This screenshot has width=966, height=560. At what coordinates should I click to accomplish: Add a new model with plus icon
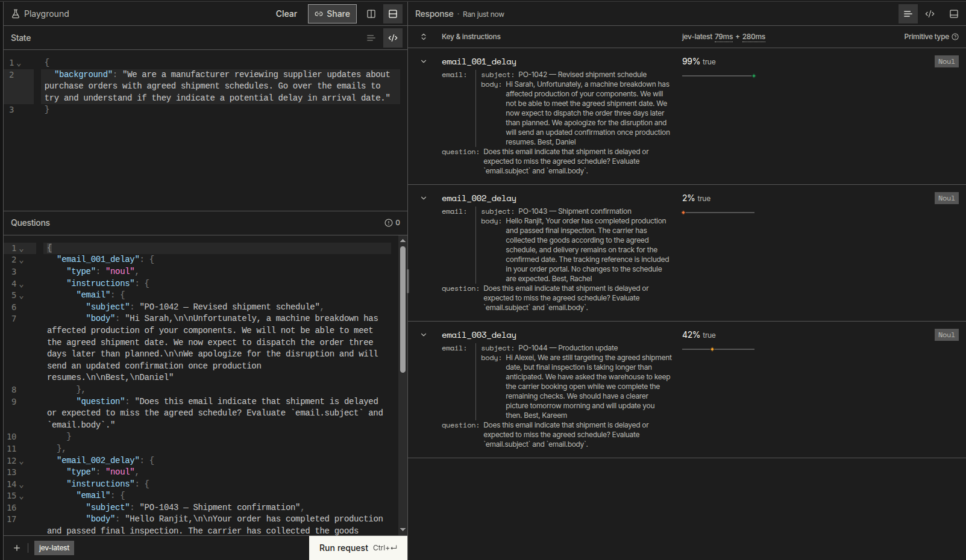tap(17, 548)
